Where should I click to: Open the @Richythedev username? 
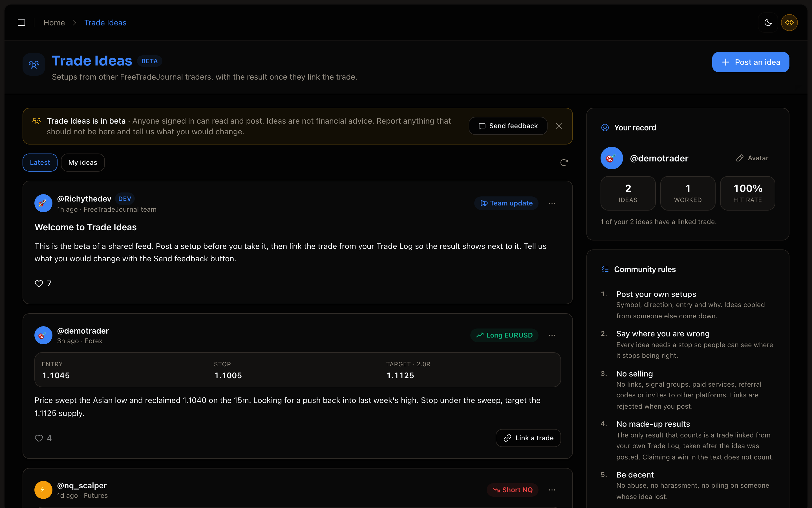pos(84,199)
